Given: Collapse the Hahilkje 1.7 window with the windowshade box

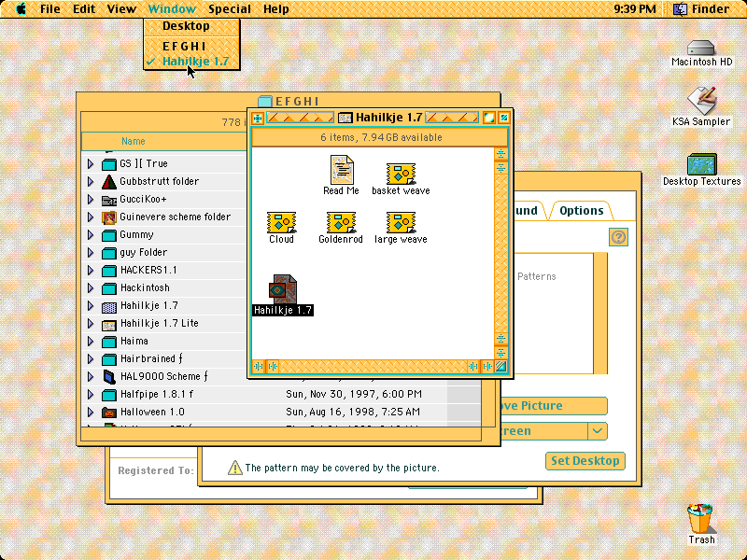Looking at the screenshot, I should click(504, 118).
